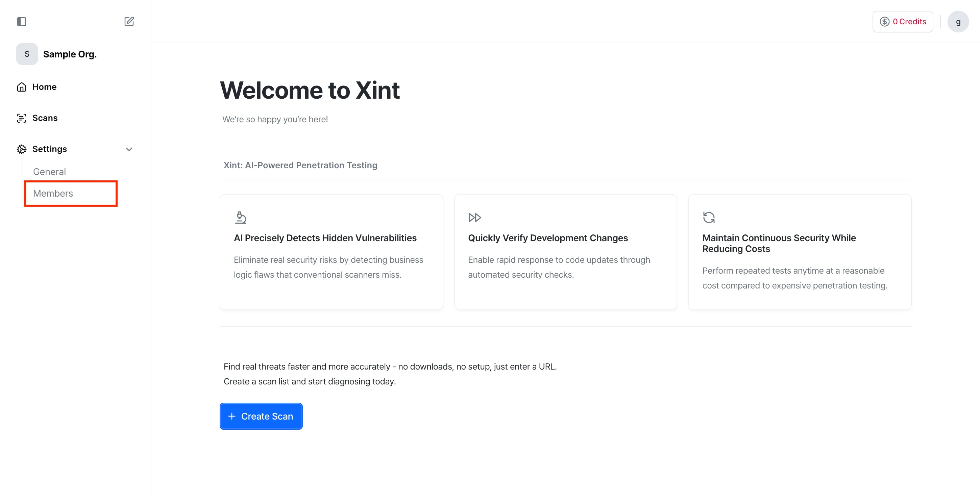Click the Welcome to Xint heading
980x503 pixels.
click(310, 90)
